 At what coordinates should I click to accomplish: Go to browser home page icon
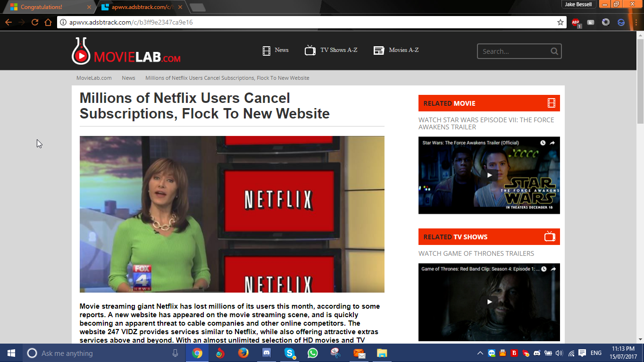pos(48,22)
